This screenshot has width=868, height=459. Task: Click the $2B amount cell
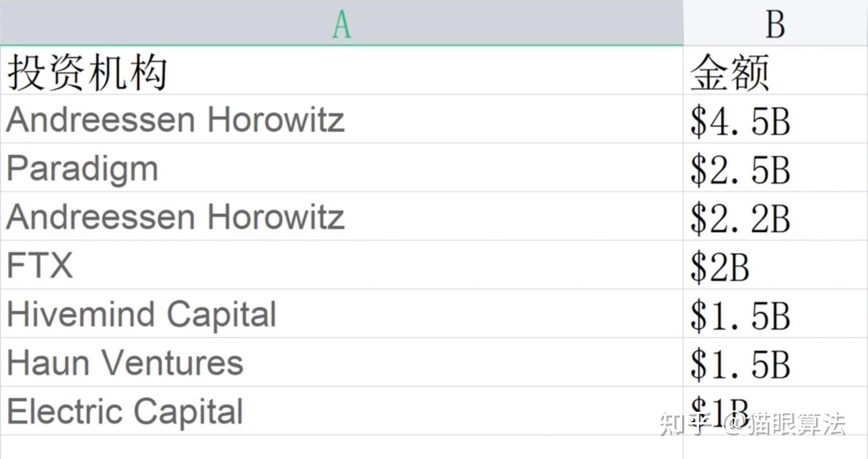click(x=775, y=265)
